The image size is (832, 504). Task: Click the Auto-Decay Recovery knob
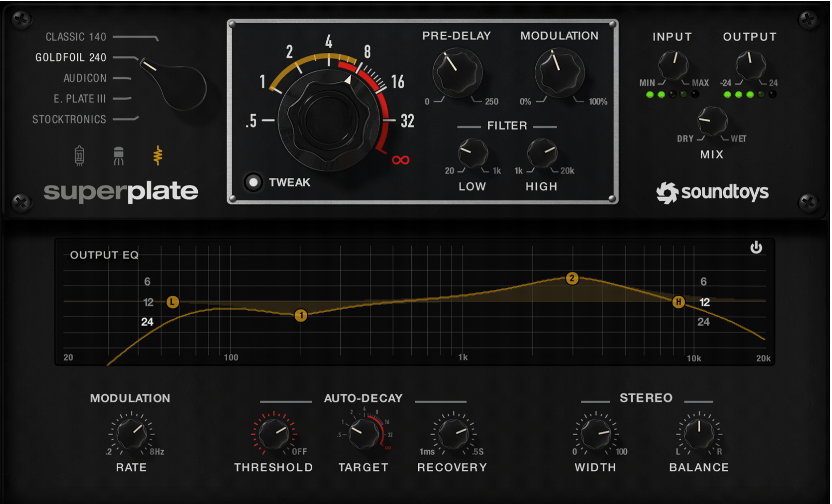[x=453, y=434]
